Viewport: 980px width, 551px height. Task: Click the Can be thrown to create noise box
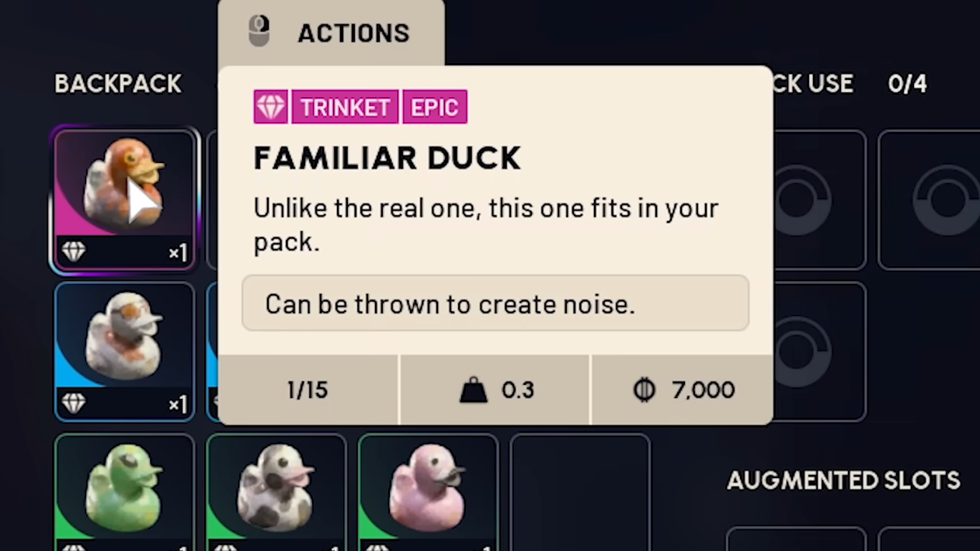(495, 303)
